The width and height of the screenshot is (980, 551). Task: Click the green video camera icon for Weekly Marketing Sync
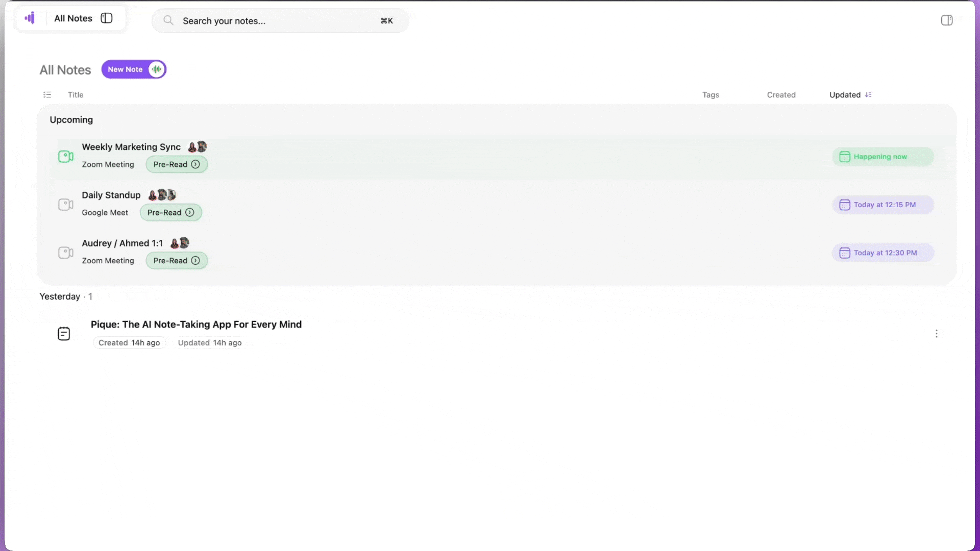pos(65,156)
